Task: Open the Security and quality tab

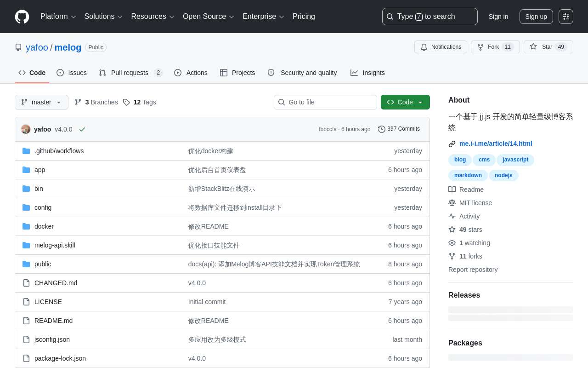Action: 302,73
